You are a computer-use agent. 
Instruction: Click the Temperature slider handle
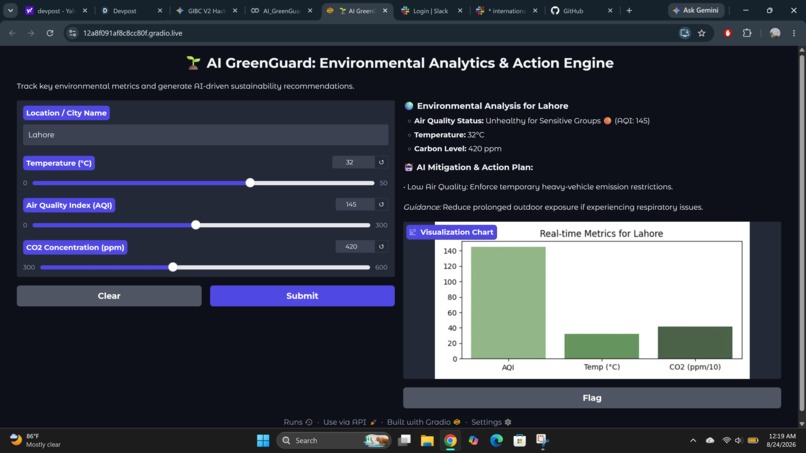[x=250, y=183]
